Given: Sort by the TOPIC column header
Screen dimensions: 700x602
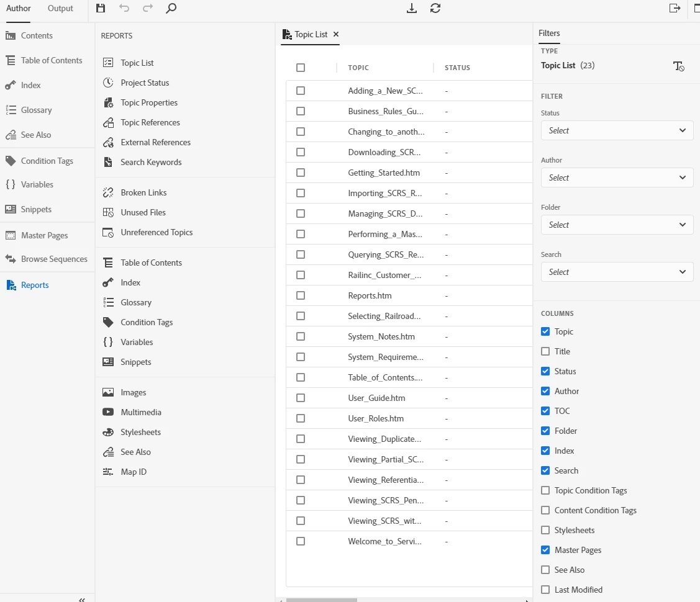Looking at the screenshot, I should click(358, 68).
